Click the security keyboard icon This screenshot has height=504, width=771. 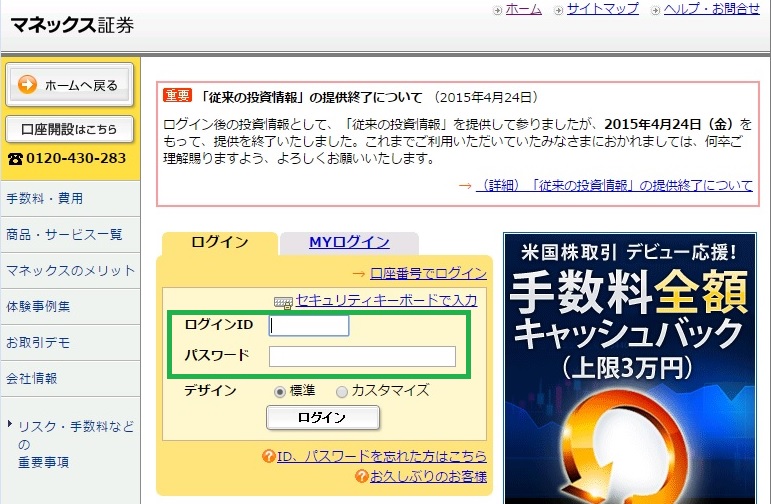(x=283, y=302)
